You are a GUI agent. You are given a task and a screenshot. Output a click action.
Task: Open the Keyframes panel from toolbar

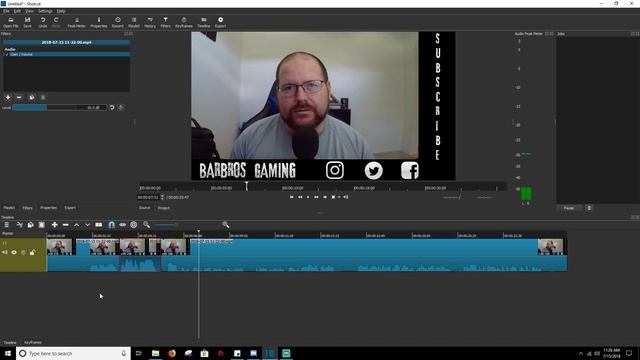tap(184, 22)
